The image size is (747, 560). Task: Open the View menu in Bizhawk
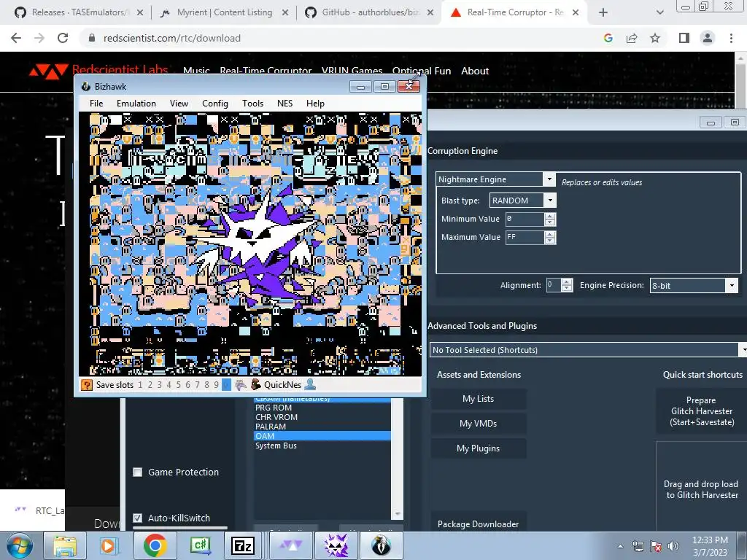(179, 104)
